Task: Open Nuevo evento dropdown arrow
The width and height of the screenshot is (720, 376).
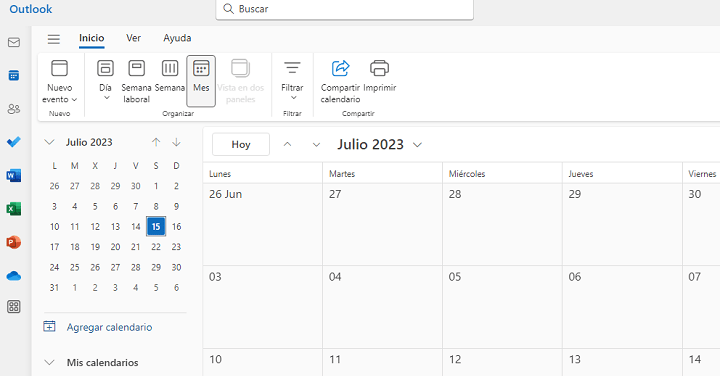Action: point(74,100)
